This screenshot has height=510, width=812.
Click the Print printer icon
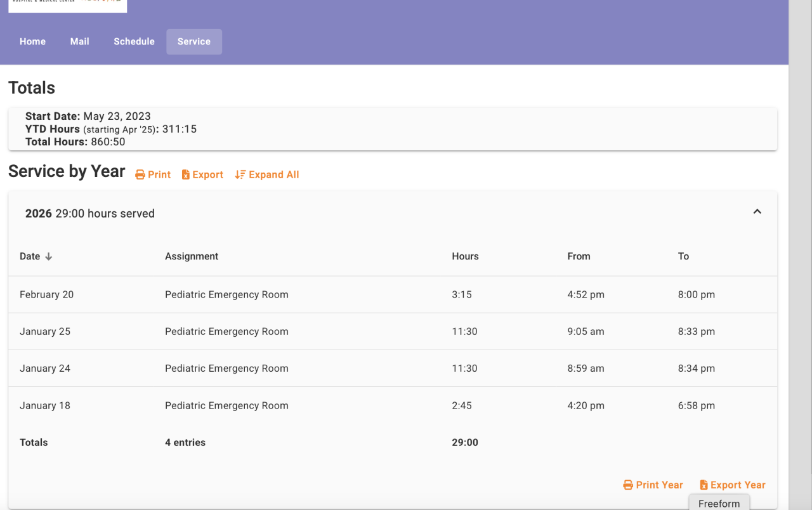tap(140, 175)
